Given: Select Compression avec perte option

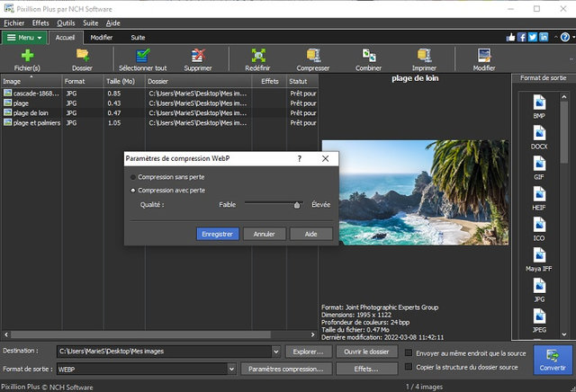Looking at the screenshot, I should [168, 190].
